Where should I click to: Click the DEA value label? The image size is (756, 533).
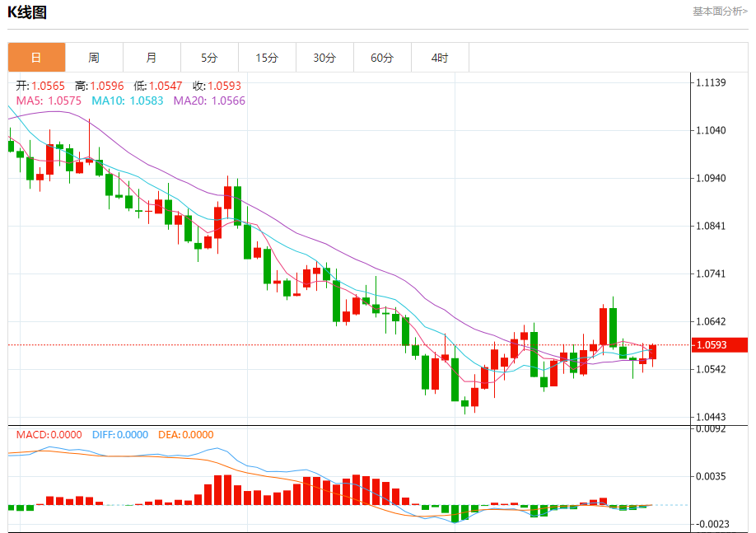click(185, 435)
